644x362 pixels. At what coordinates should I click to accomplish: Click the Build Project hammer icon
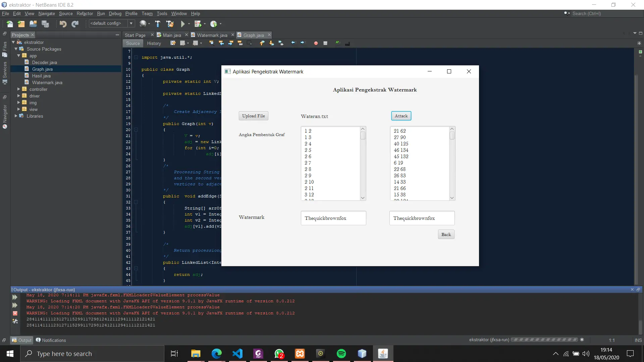(x=158, y=24)
